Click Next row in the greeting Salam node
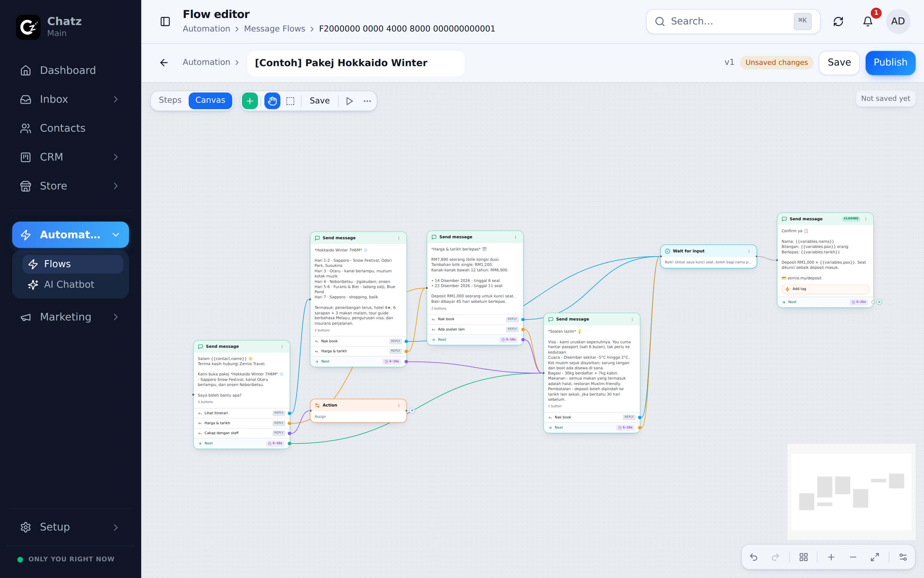This screenshot has height=578, width=924. [241, 443]
